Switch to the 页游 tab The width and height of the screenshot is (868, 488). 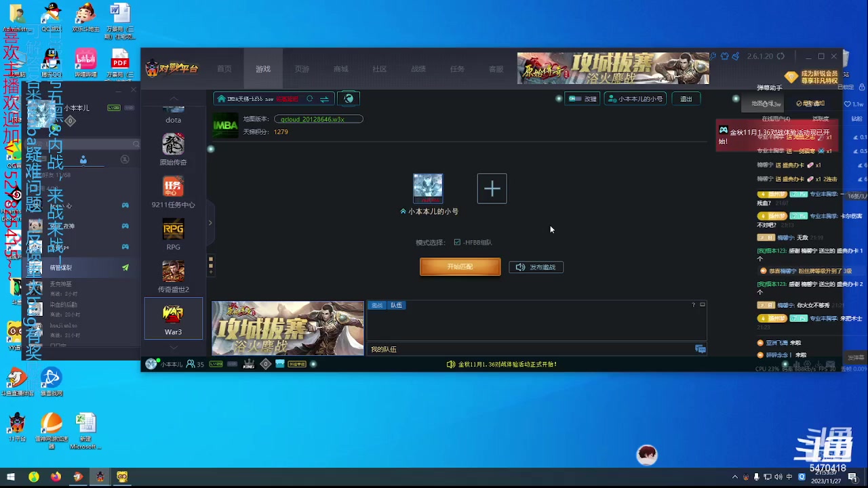tap(302, 68)
